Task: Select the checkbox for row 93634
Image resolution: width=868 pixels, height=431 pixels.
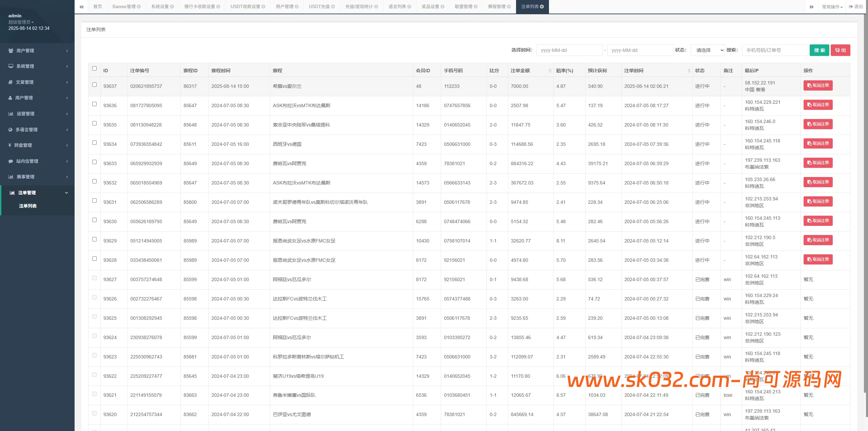Action: [x=94, y=143]
